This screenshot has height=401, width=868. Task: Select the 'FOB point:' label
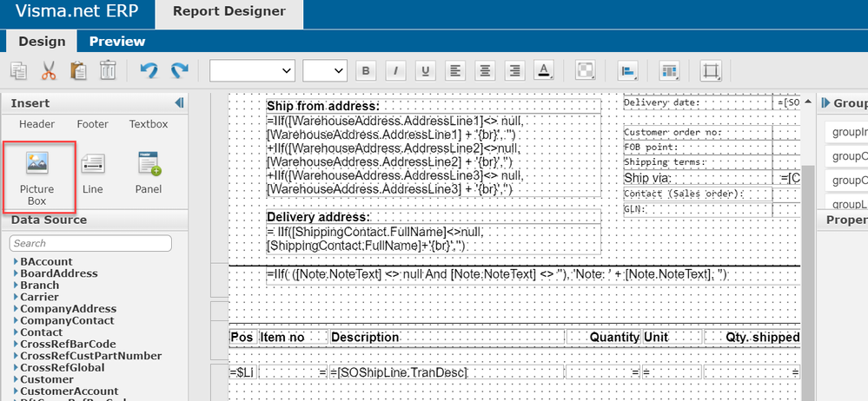[x=698, y=148]
